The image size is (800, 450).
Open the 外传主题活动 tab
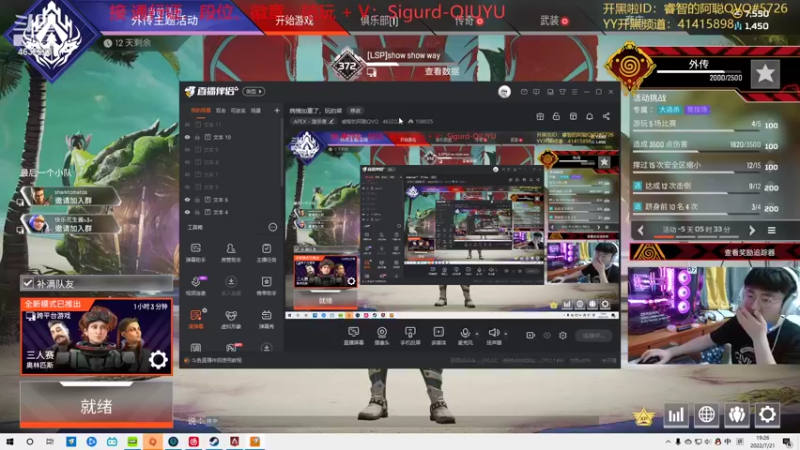[164, 21]
